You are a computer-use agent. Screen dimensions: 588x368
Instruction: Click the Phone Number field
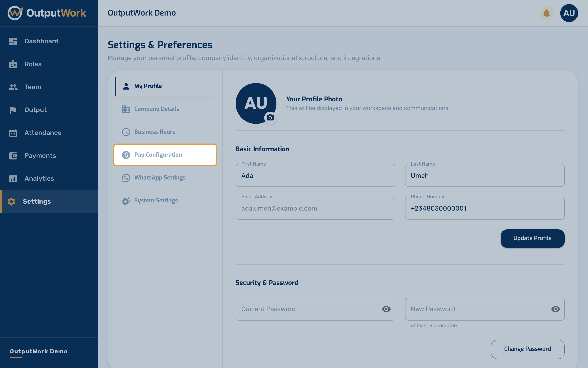(x=484, y=208)
